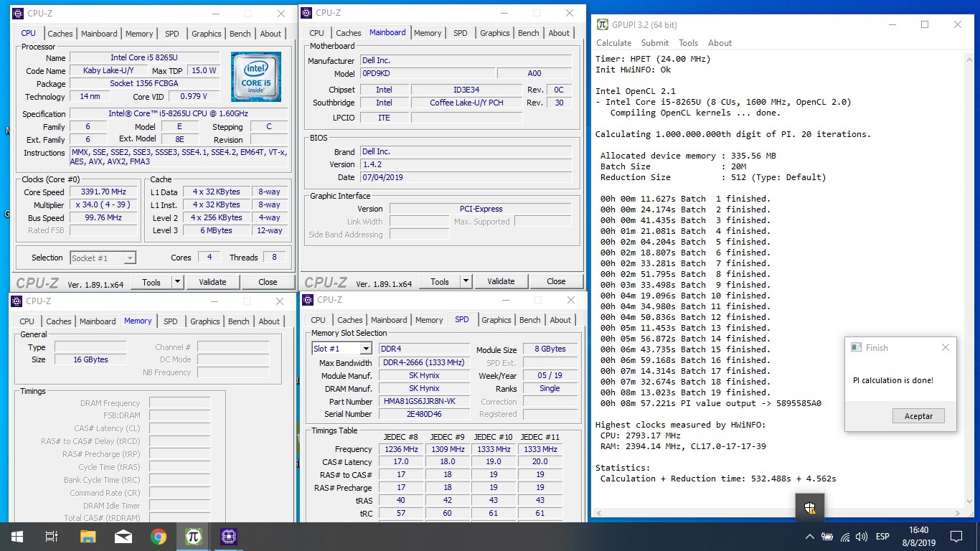Screen dimensions: 980x551
Task: Select the SPD tab in Memory window
Action: pyautogui.click(x=170, y=321)
